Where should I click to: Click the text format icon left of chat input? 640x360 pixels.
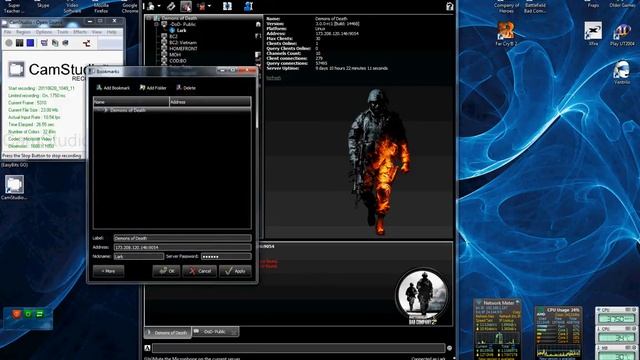pyautogui.click(x=147, y=348)
